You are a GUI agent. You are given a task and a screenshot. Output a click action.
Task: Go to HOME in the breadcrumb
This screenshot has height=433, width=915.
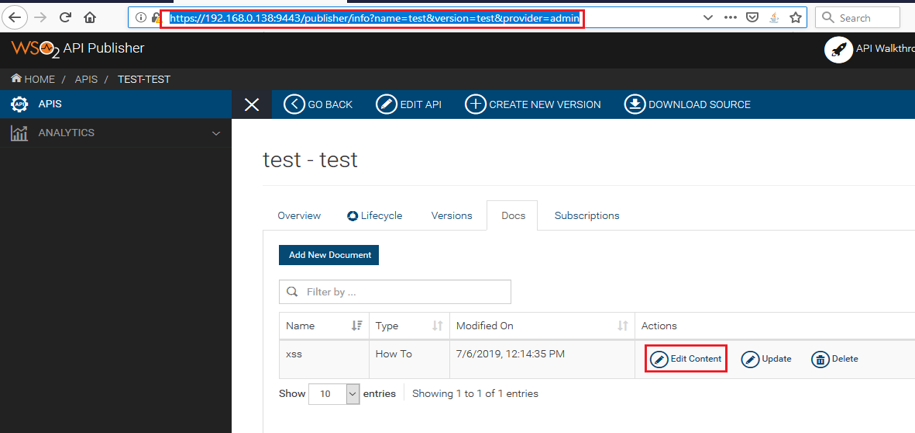pyautogui.click(x=33, y=79)
